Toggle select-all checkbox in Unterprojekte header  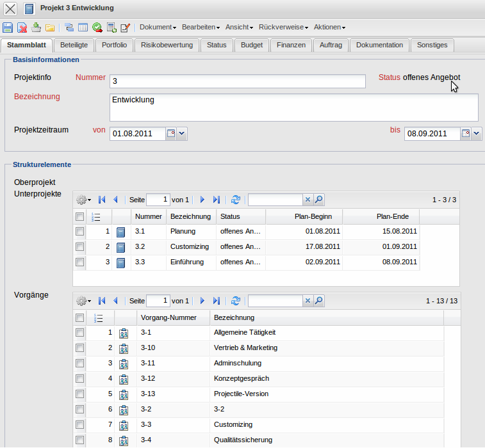point(80,216)
